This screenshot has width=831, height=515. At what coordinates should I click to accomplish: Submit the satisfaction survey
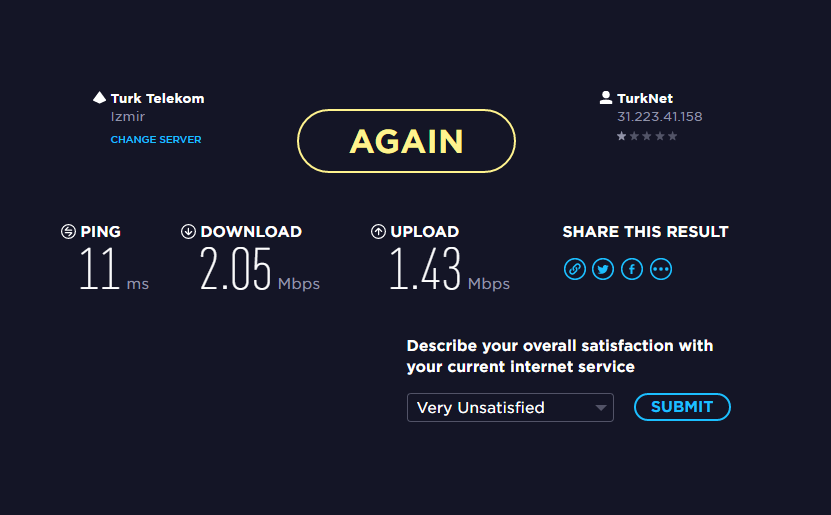(682, 407)
